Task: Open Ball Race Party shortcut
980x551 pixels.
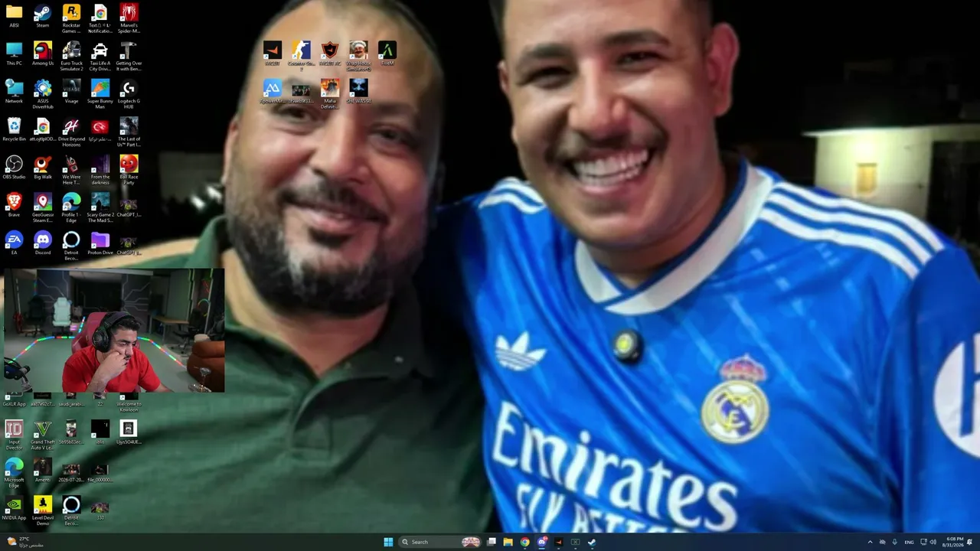Action: tap(129, 170)
